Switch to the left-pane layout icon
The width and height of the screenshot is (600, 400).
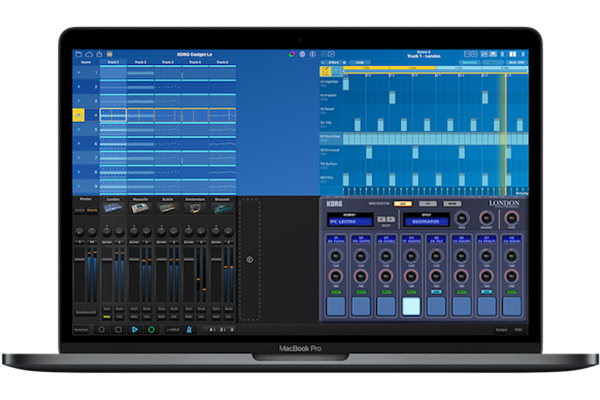point(503,54)
